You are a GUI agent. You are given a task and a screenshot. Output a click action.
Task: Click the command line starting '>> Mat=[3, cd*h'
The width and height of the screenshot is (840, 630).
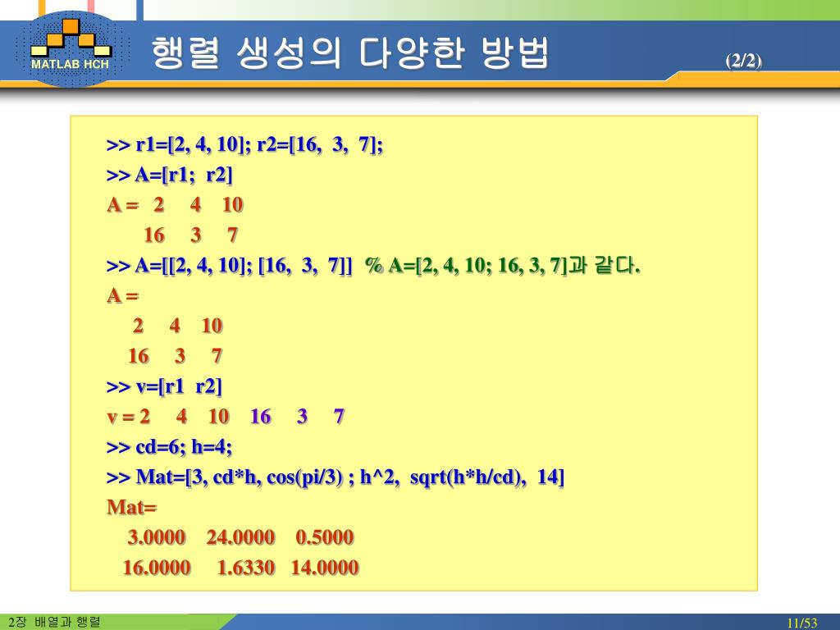click(336, 477)
